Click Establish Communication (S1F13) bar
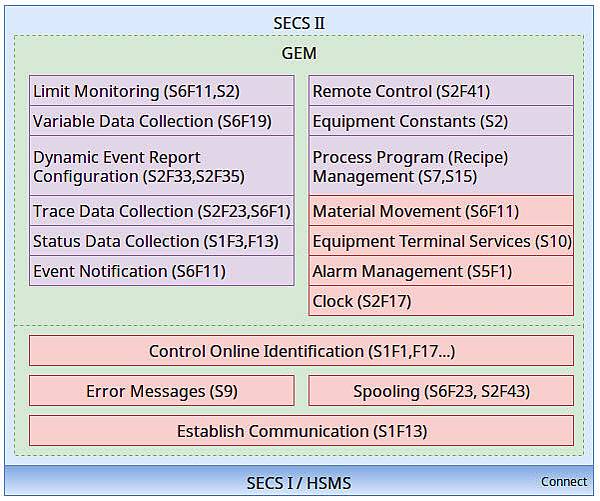The width and height of the screenshot is (600, 501). tap(301, 431)
